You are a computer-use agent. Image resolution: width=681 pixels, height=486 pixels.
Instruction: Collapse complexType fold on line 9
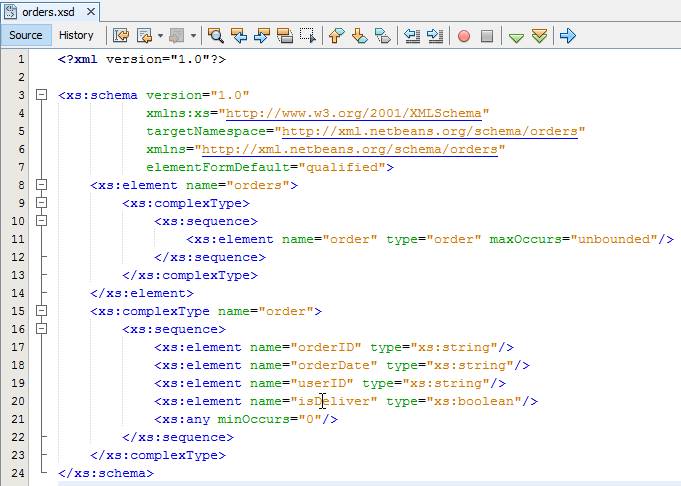[x=41, y=202]
